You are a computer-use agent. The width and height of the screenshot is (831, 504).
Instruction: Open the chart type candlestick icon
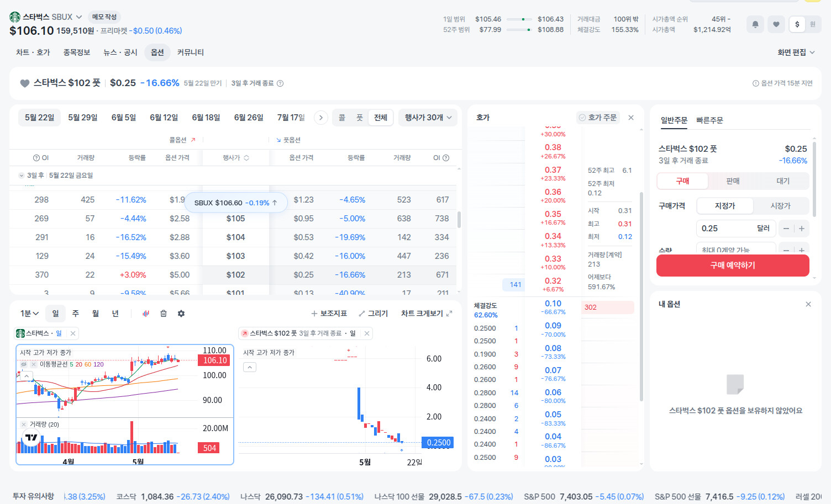[146, 314]
